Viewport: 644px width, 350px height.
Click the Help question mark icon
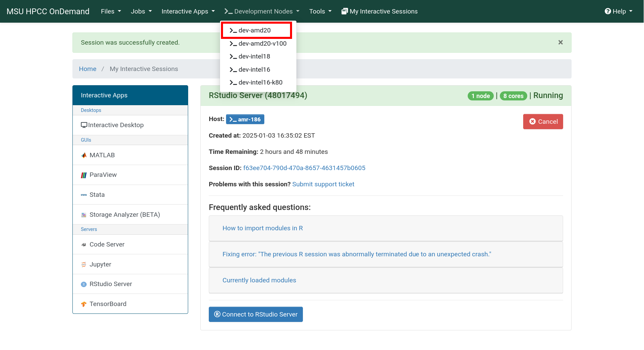(x=608, y=11)
